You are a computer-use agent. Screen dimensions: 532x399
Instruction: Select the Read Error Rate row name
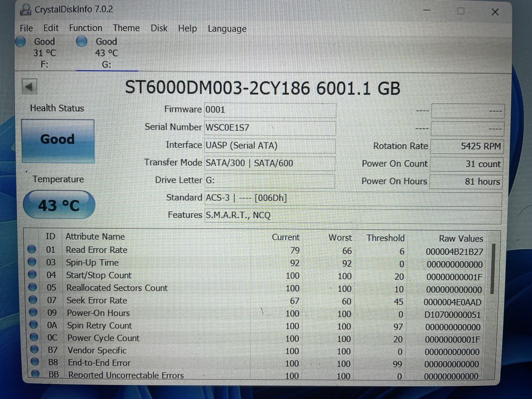[x=97, y=250]
